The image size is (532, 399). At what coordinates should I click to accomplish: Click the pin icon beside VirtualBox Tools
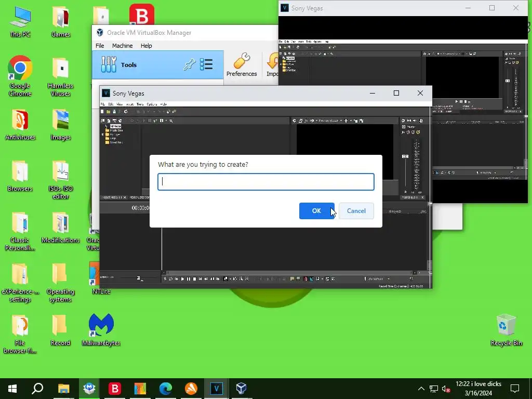click(189, 64)
